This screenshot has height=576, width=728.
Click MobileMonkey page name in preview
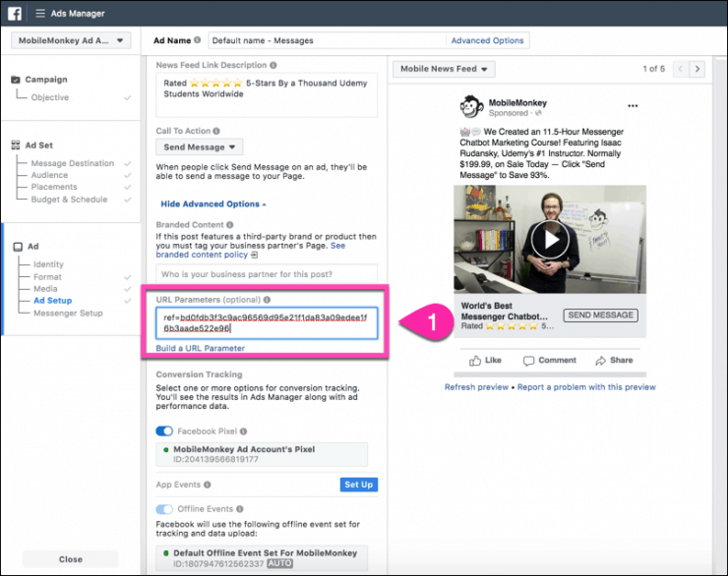click(x=517, y=103)
